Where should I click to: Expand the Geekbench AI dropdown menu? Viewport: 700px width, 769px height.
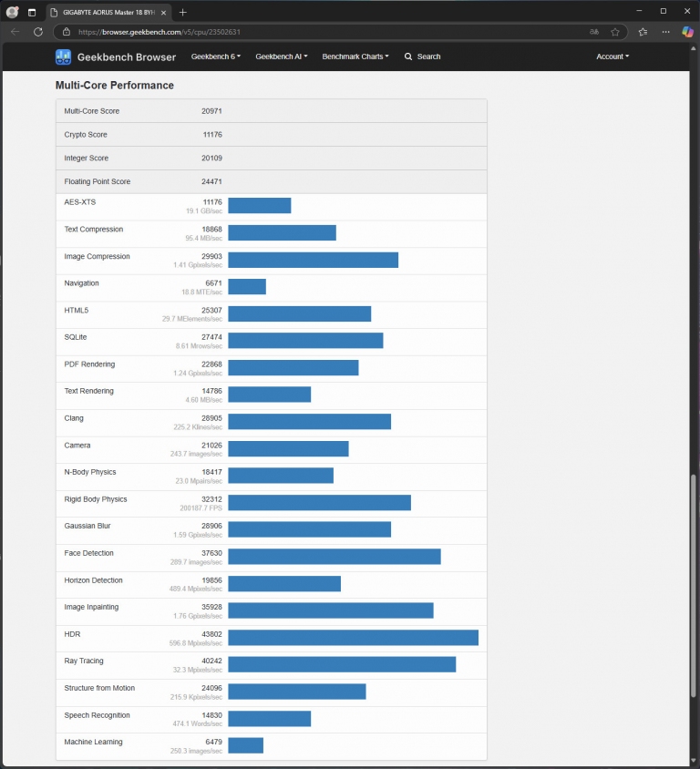[282, 56]
